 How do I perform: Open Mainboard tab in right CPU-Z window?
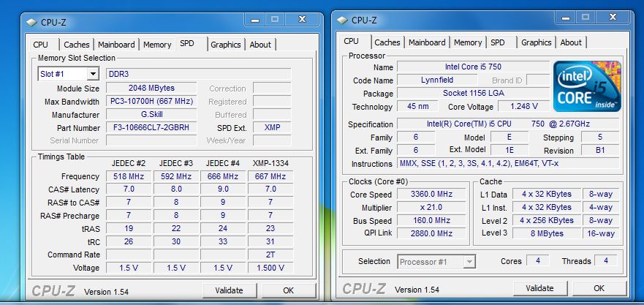pos(427,42)
